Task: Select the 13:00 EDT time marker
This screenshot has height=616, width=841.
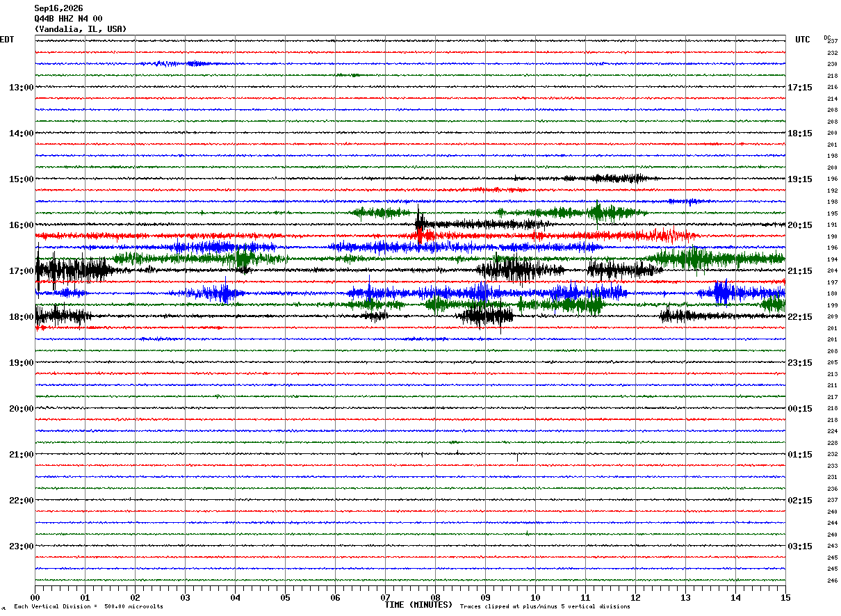Action: (x=22, y=88)
